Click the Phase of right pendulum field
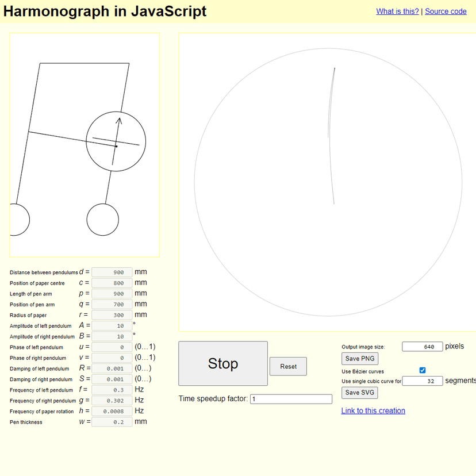The image size is (476, 476). [x=112, y=358]
